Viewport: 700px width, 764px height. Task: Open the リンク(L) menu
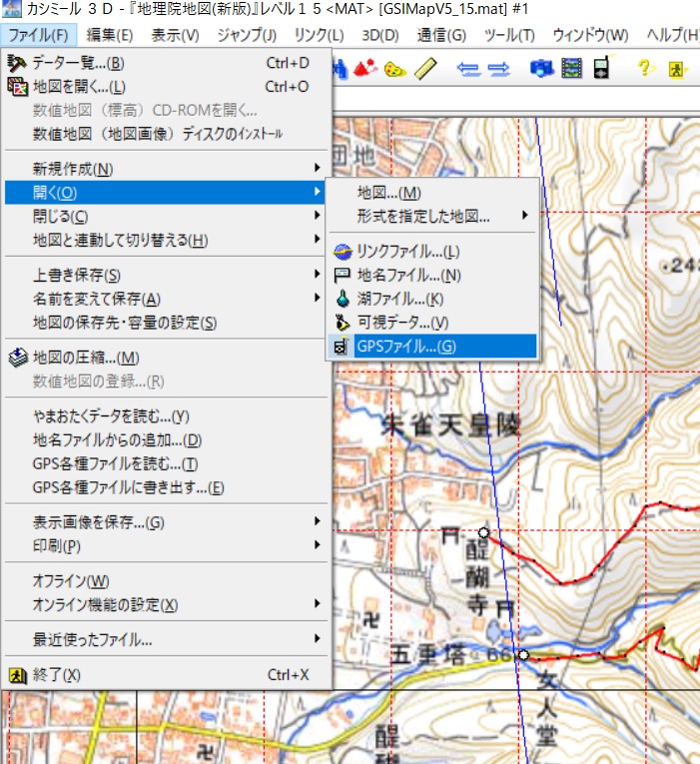(x=319, y=35)
